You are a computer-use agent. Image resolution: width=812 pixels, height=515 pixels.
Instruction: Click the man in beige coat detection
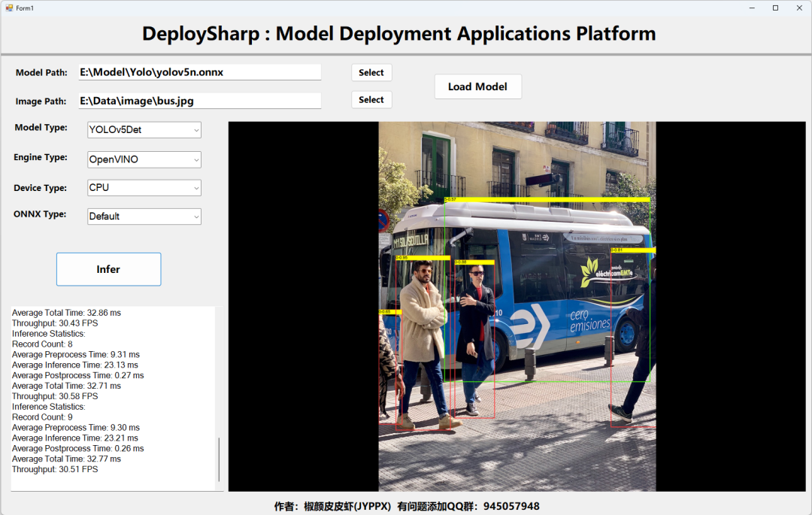[x=422, y=344]
